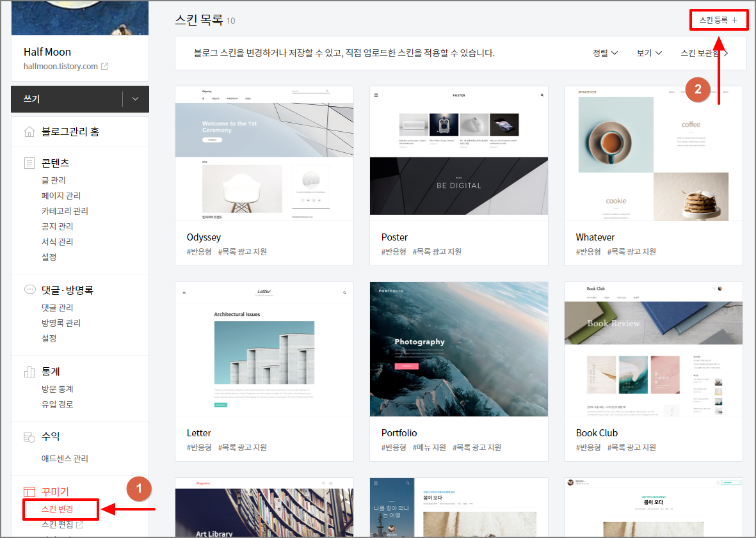
Task: Open the external link icon next to 스킨 편집
Action: [80, 525]
